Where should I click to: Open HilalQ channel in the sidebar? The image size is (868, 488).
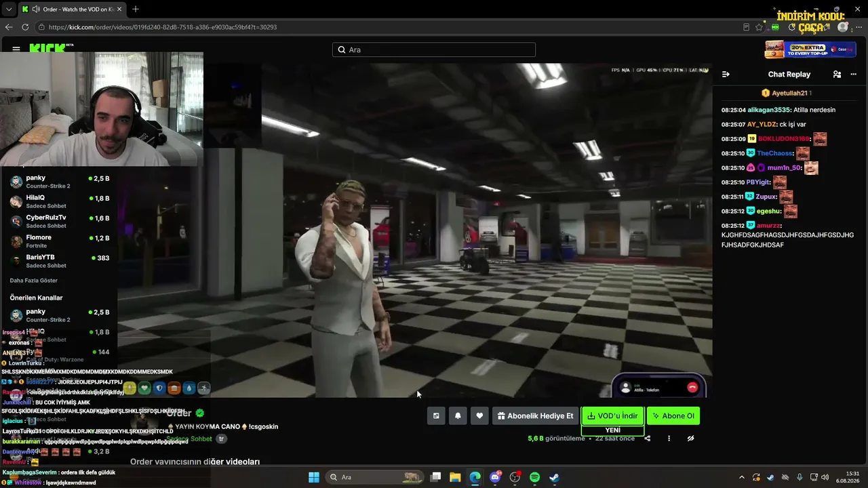(60, 202)
